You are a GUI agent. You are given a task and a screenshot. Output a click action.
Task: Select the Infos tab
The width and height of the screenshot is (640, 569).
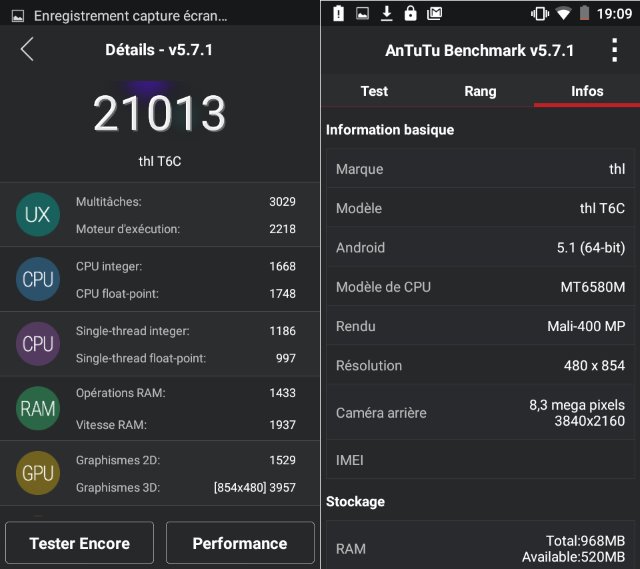point(587,91)
